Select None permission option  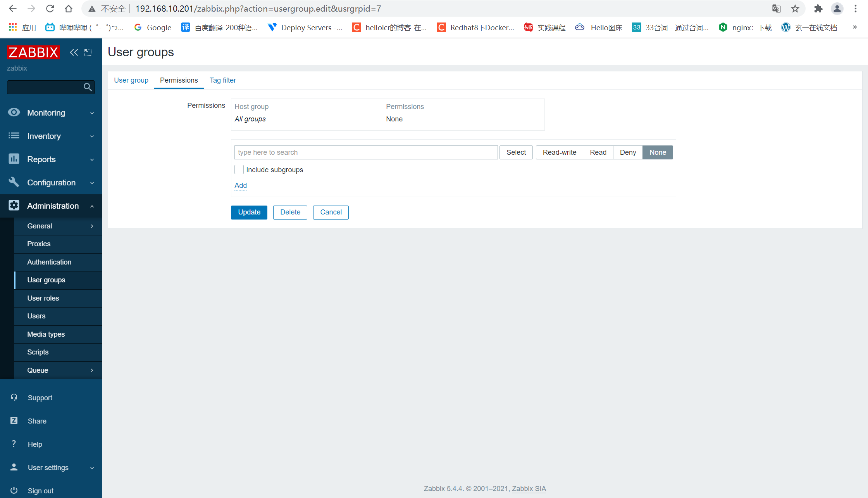click(658, 152)
